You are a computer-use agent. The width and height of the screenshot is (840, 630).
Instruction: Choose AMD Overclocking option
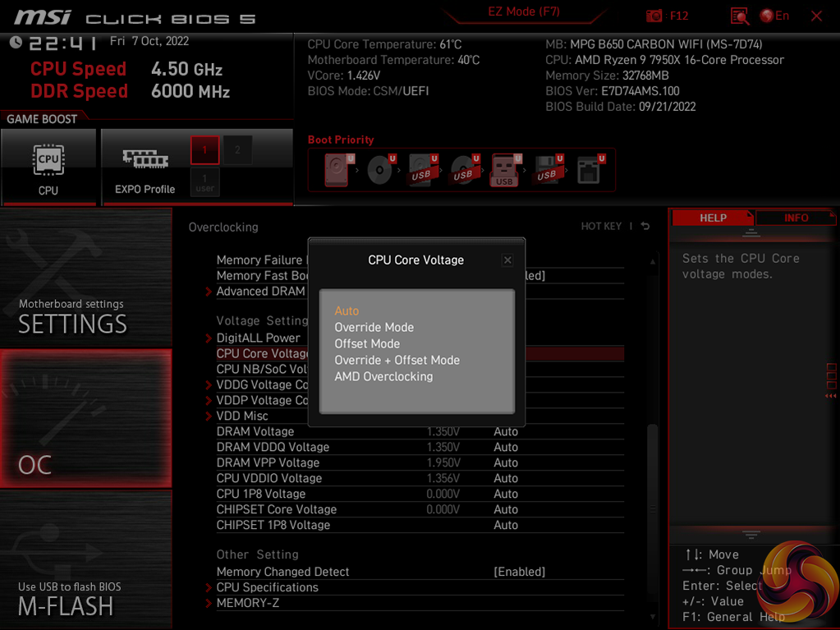click(383, 377)
